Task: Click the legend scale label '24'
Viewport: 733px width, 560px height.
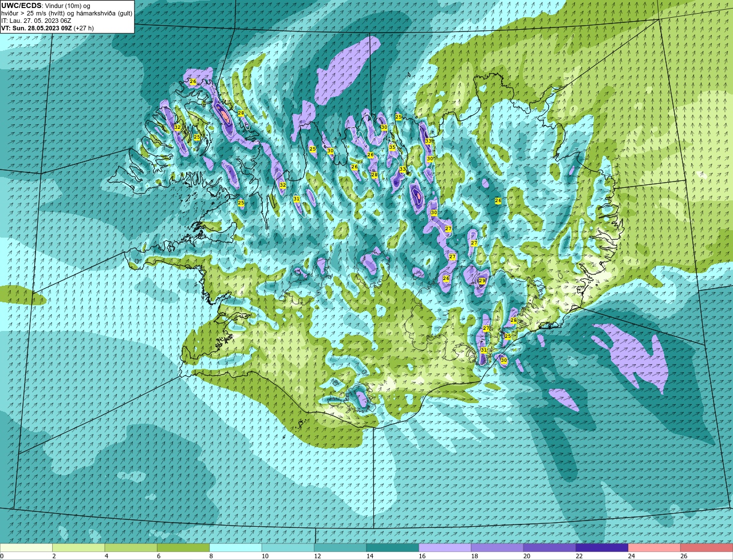Action: [631, 555]
